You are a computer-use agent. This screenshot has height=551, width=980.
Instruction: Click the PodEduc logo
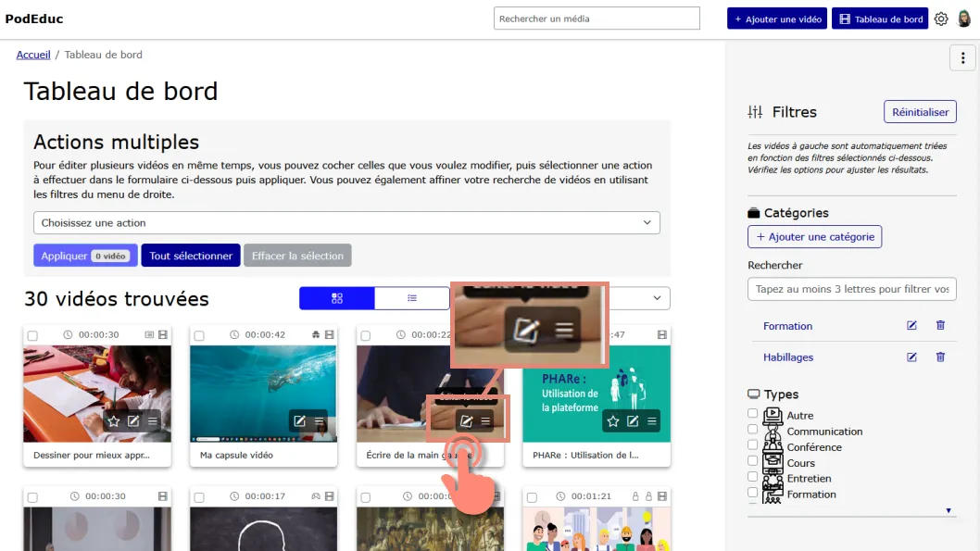[x=34, y=19]
